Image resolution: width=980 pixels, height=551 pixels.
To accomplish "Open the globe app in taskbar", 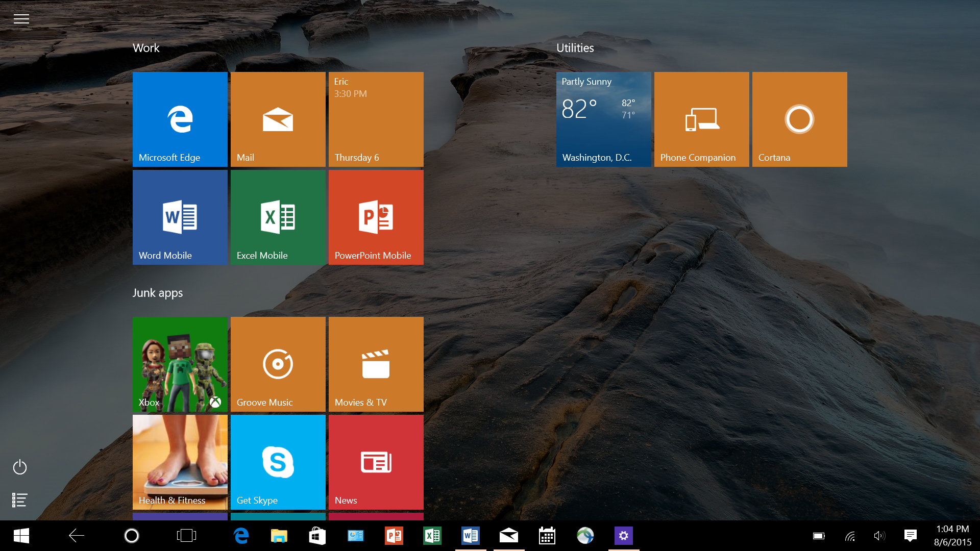I will point(585,536).
